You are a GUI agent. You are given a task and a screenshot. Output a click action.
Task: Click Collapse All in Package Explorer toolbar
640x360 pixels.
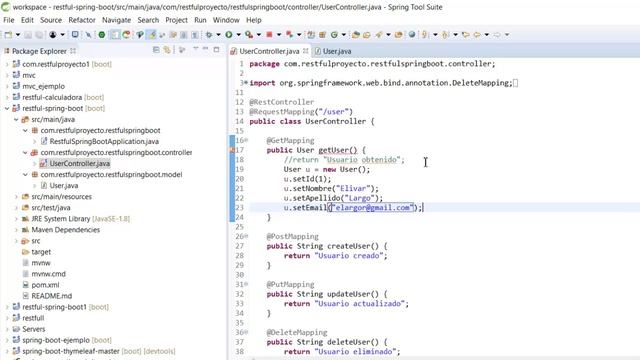pyautogui.click(x=156, y=50)
